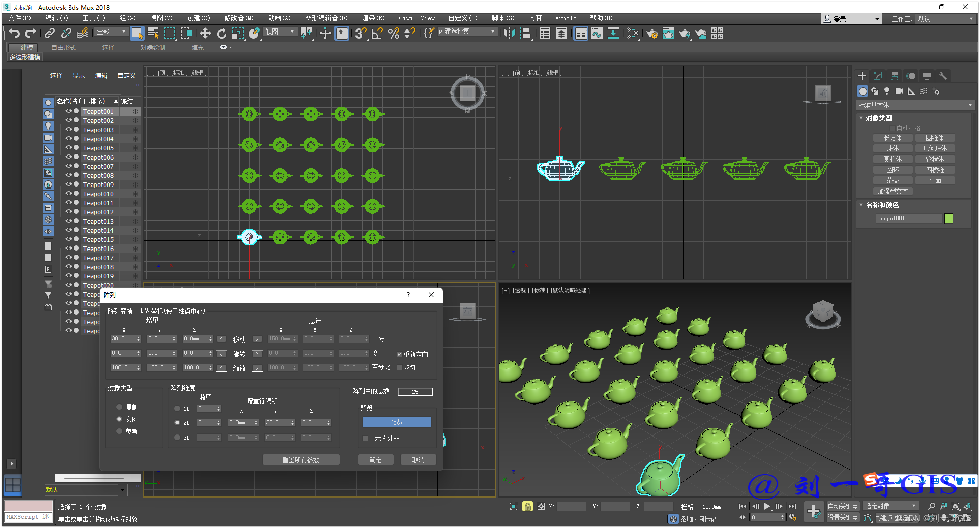This screenshot has height=528, width=980.
Task: Select the Instance radio button
Action: 120,419
